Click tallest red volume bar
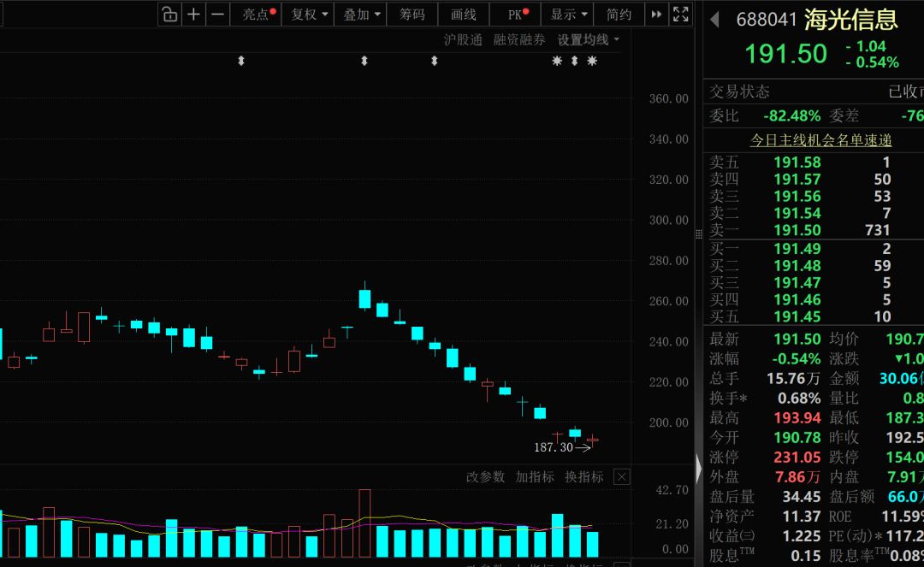The width and height of the screenshot is (924, 567). 364,523
